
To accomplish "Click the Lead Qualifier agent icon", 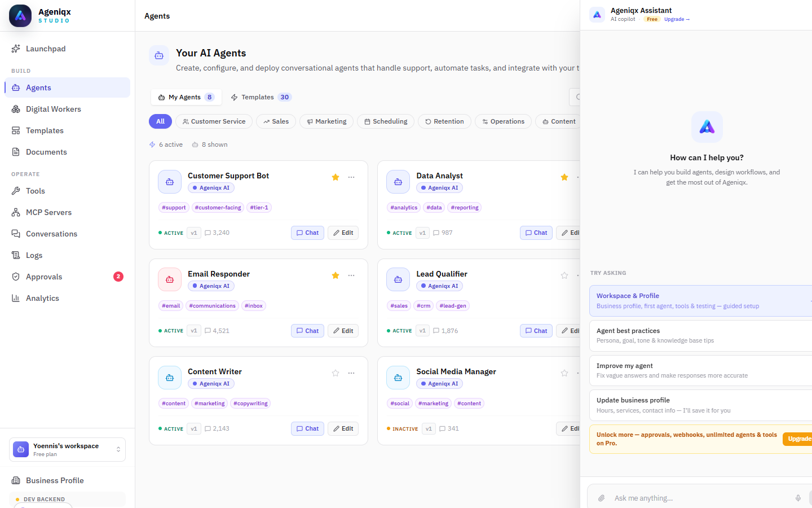I will [398, 279].
